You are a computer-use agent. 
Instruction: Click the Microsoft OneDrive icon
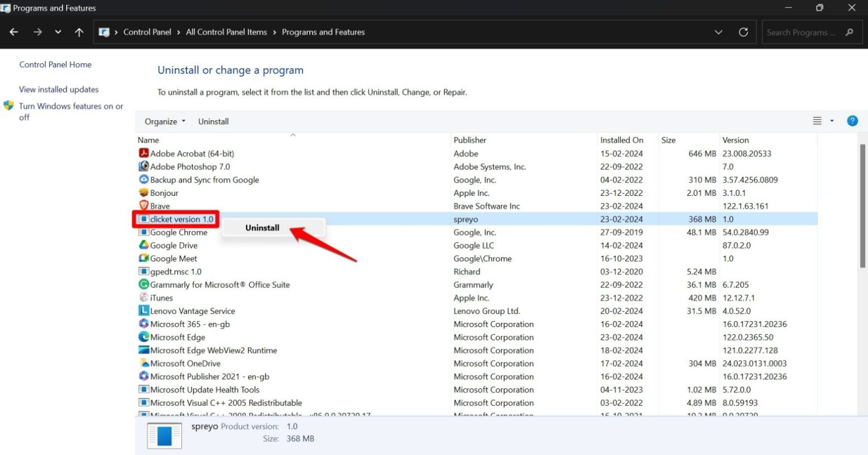pos(144,363)
